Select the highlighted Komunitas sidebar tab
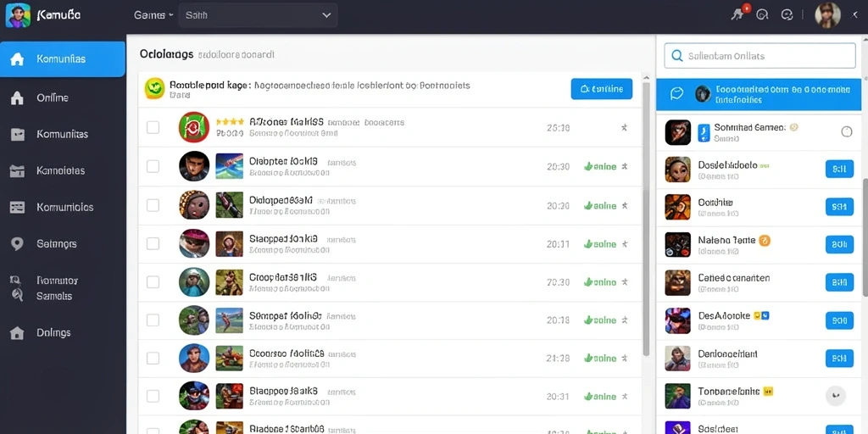 click(63, 58)
